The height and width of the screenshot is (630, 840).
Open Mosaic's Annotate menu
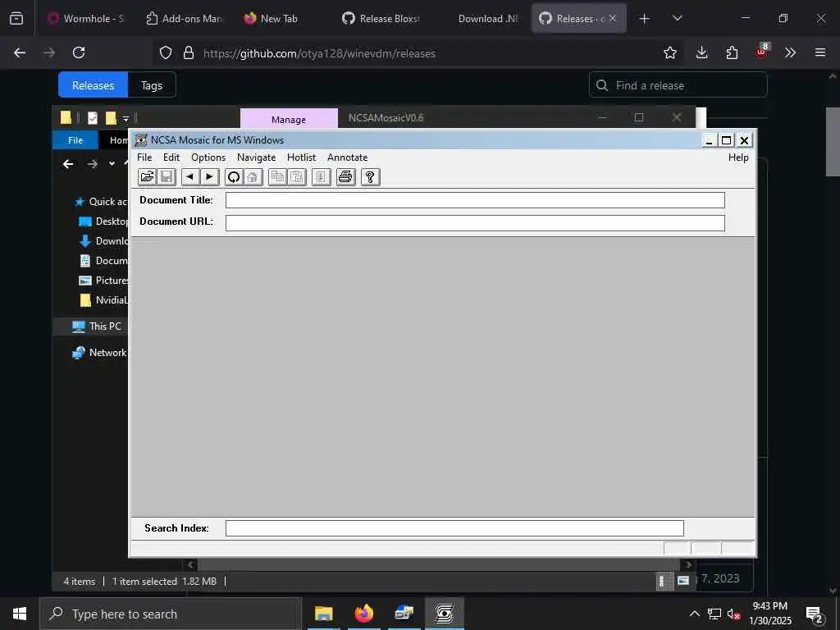[x=347, y=157]
